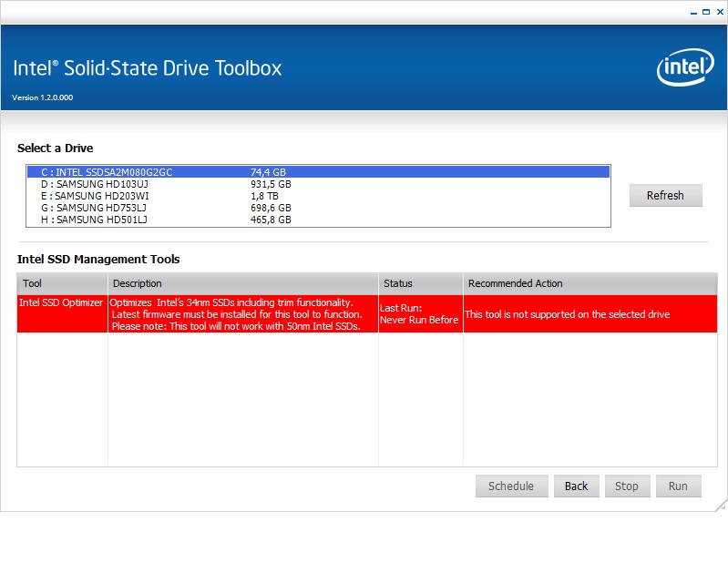The image size is (728, 563).
Task: Click the Stop button
Action: pyautogui.click(x=627, y=486)
